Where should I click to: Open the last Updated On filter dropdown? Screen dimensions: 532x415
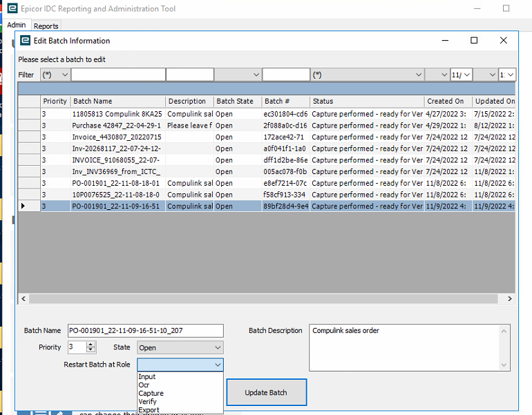(x=507, y=75)
